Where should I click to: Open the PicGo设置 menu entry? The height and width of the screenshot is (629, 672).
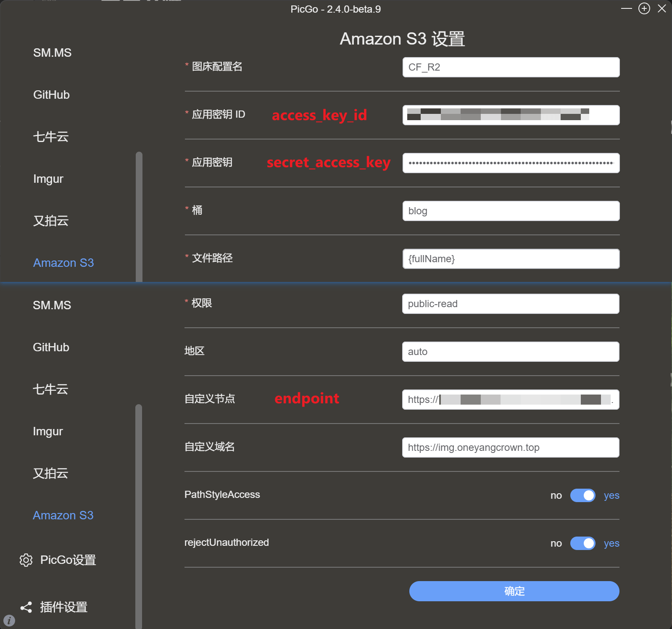pyautogui.click(x=68, y=560)
